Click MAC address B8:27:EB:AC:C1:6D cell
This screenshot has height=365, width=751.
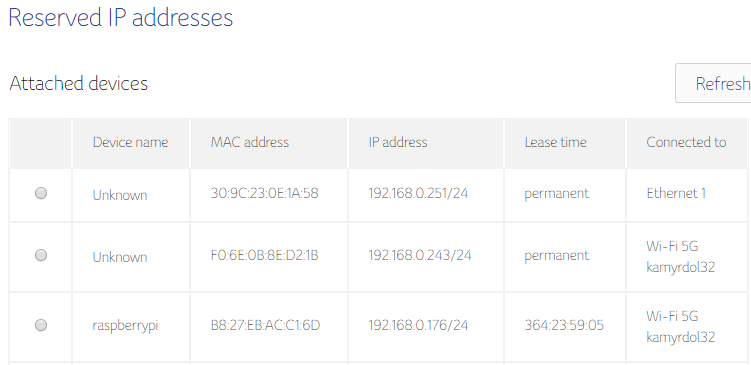(x=265, y=326)
